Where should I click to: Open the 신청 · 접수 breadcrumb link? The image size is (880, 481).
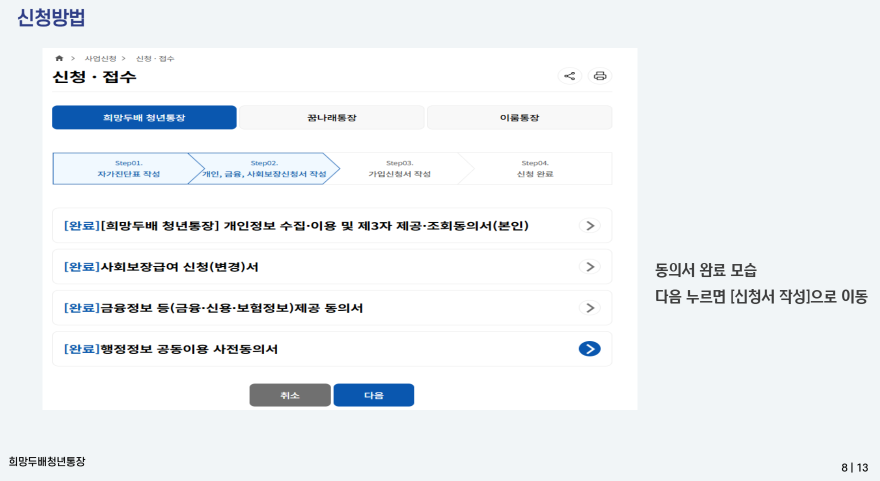coord(155,58)
